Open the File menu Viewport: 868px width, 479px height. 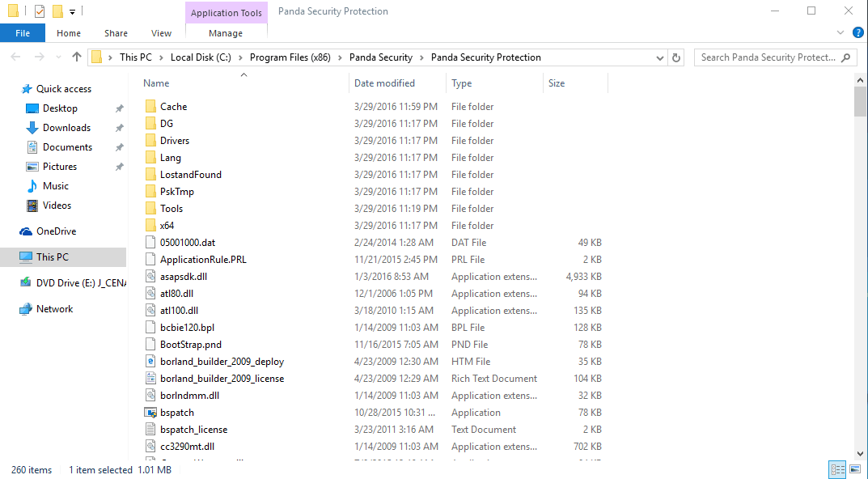click(23, 33)
